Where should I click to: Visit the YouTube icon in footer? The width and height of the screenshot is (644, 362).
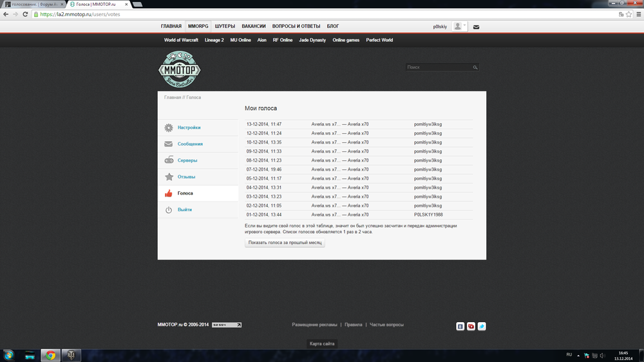[471, 327]
